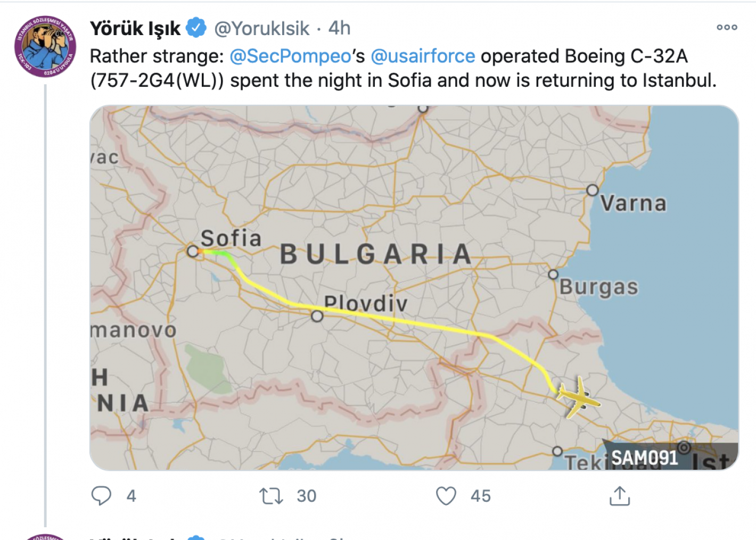The image size is (756, 540).
Task: Open the flight map image
Action: click(x=414, y=288)
